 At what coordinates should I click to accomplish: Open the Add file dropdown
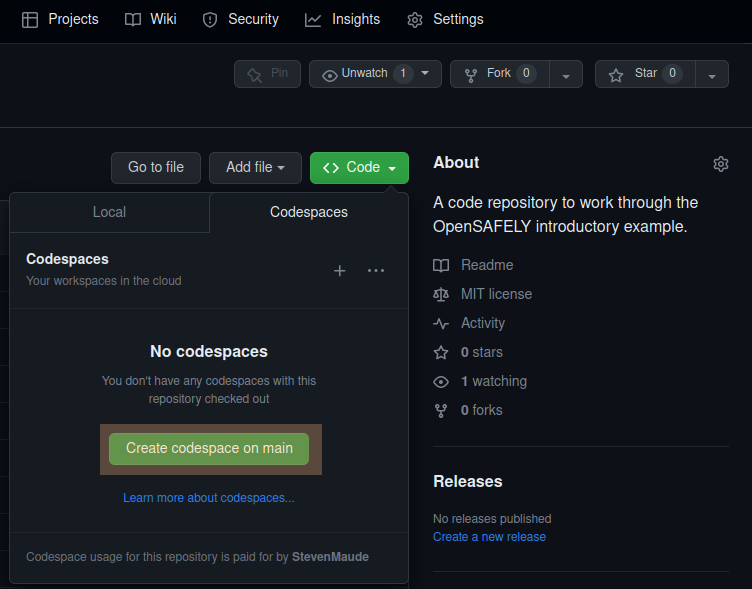click(255, 168)
